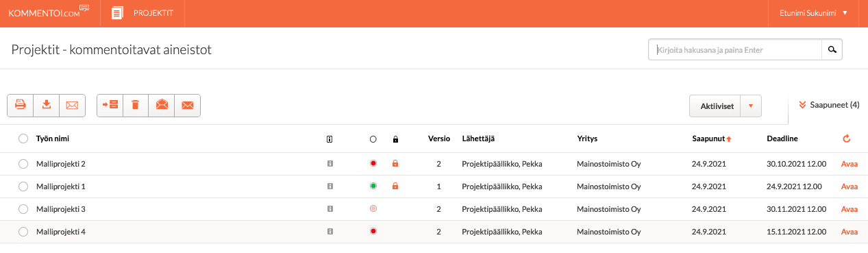Image resolution: width=868 pixels, height=253 pixels.
Task: Click the download icon in toolbar
Action: pos(47,105)
